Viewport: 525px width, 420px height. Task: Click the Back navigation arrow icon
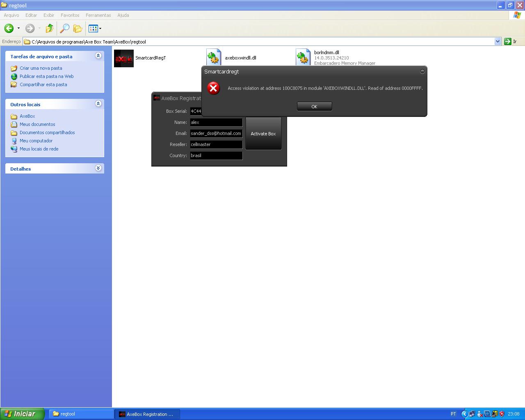pyautogui.click(x=9, y=28)
